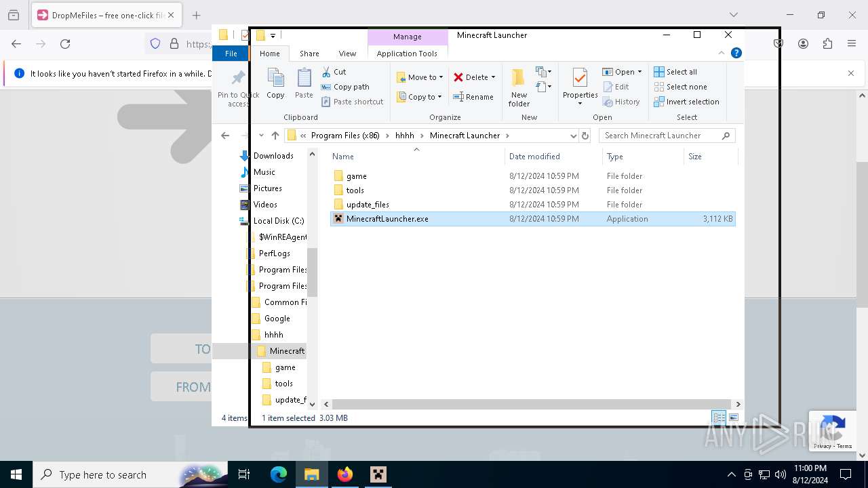Viewport: 868px width, 488px height.
Task: Open Customize Quick Access Toolbar dropdown
Action: coord(273,35)
